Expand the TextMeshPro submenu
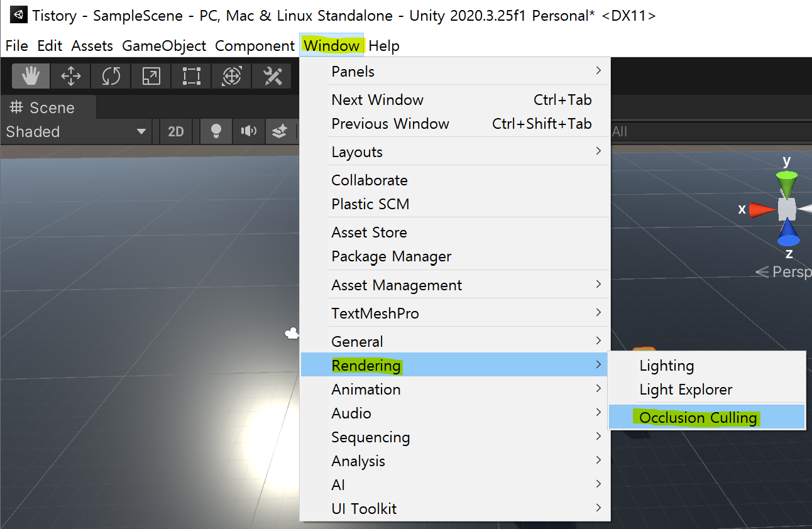Screen dimensions: 812x529 click(x=455, y=314)
